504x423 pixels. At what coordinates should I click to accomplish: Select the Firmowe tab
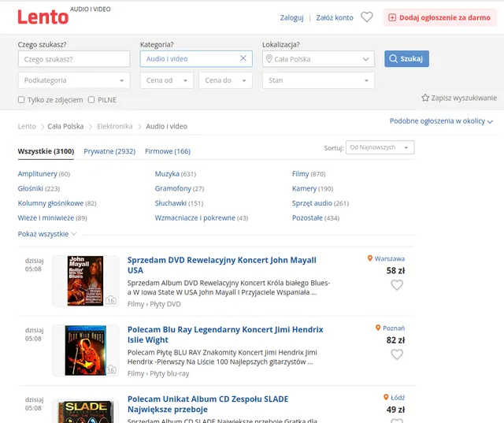pos(168,151)
